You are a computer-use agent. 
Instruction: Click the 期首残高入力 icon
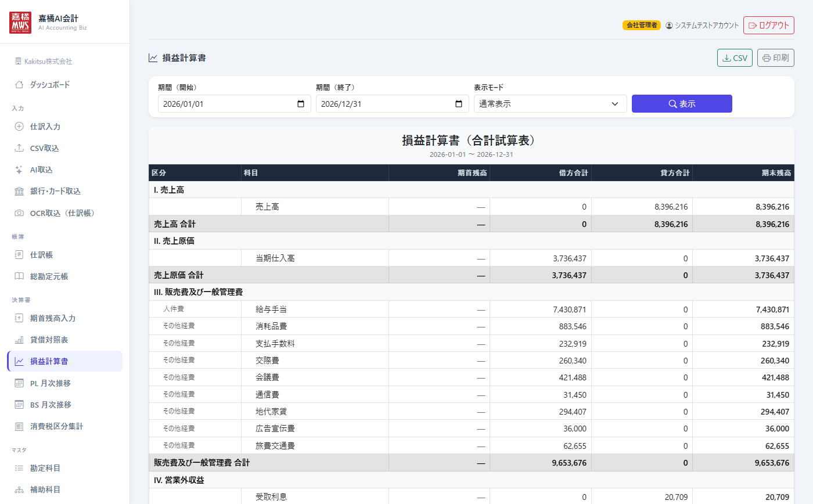pyautogui.click(x=19, y=318)
